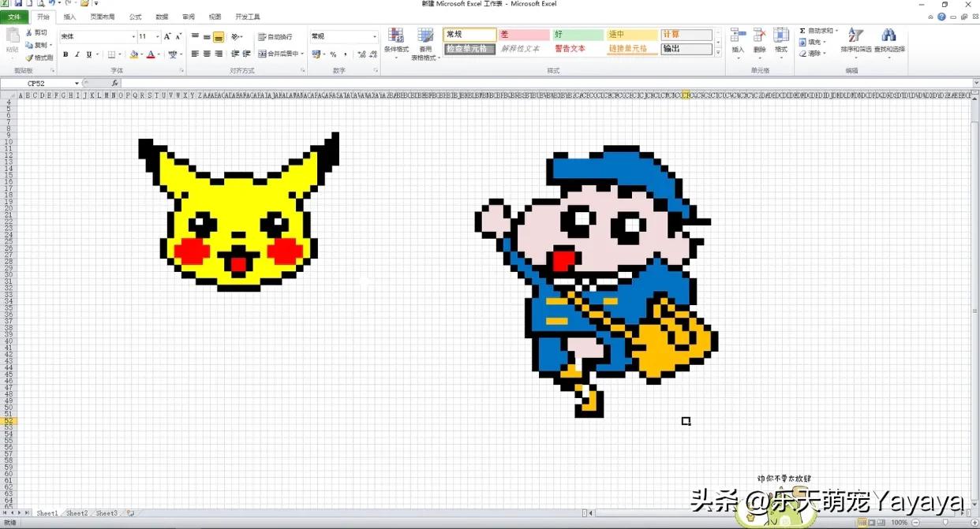
Task: Click the Comma Style icon
Action: [345, 54]
